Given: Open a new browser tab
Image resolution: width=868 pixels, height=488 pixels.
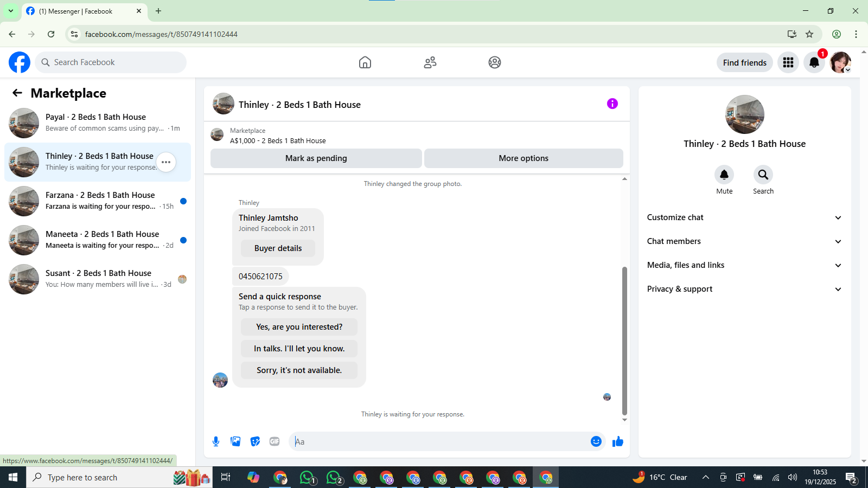Looking at the screenshot, I should coord(158,11).
